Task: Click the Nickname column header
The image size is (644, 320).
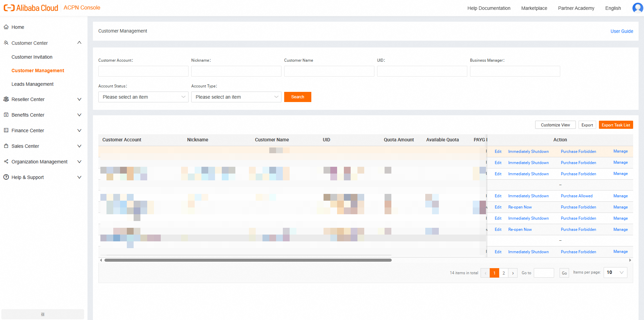Action: tap(198, 140)
